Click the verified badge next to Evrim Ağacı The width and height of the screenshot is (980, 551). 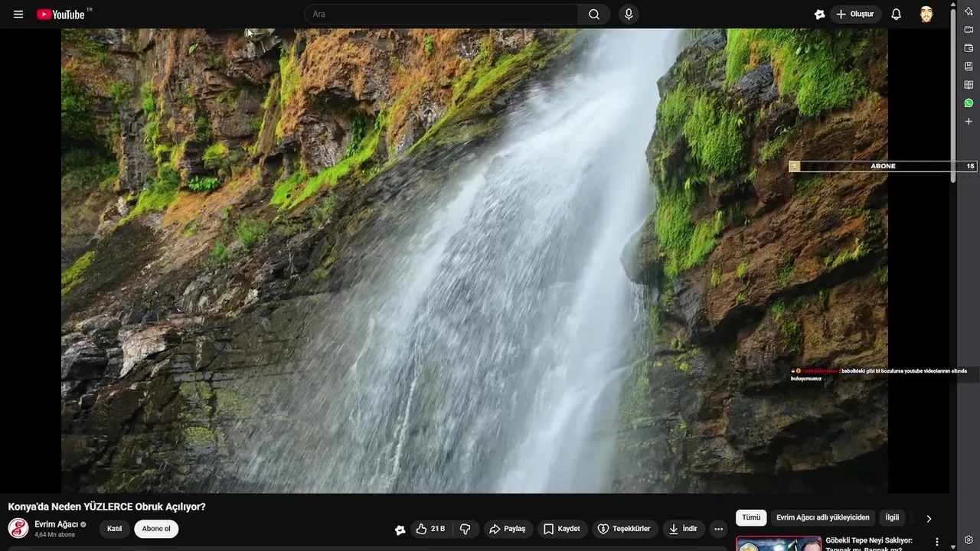(83, 525)
